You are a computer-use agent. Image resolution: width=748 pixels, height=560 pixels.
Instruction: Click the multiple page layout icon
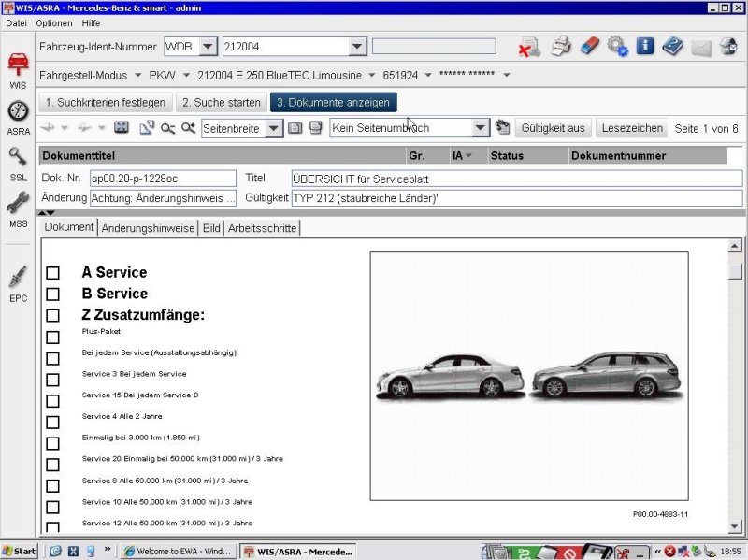[x=315, y=128]
